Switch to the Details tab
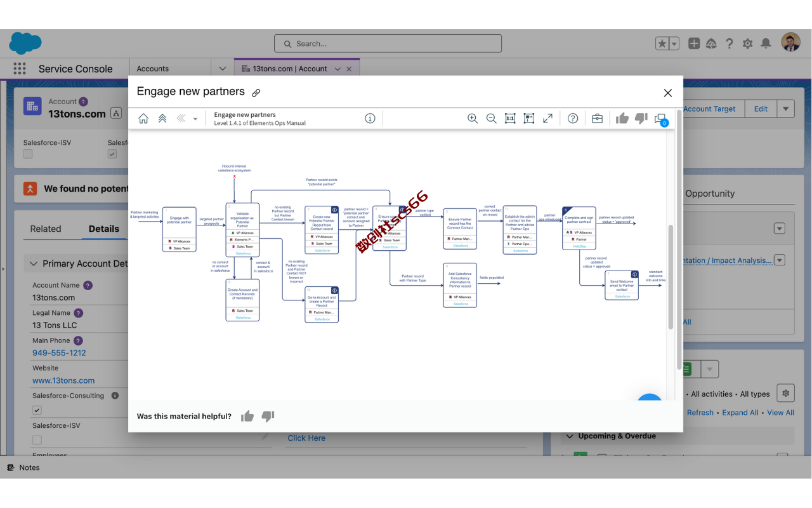 [x=104, y=229]
